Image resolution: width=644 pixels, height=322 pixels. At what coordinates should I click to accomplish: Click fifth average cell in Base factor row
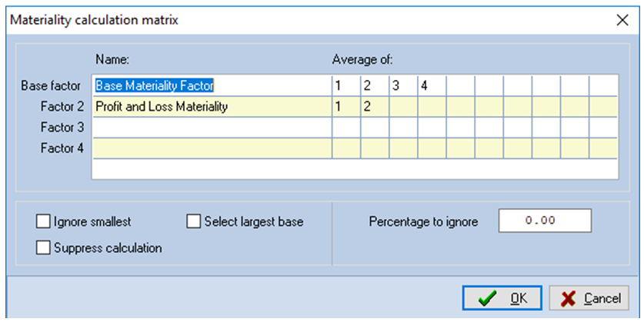click(460, 86)
